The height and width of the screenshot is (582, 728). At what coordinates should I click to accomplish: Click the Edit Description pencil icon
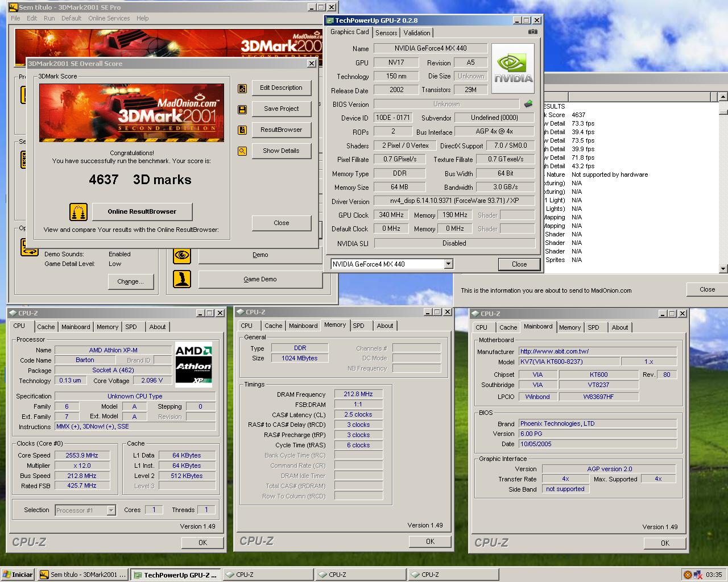(x=242, y=88)
